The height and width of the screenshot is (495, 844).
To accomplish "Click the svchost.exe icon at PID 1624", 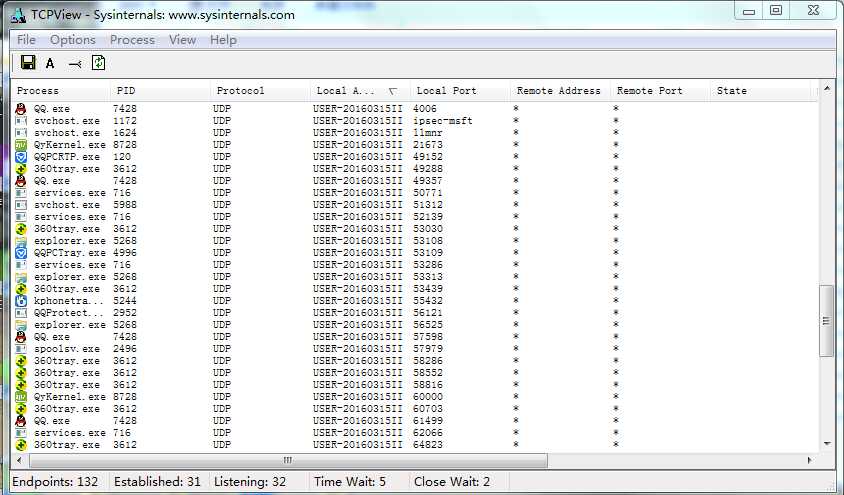I will tap(20, 132).
